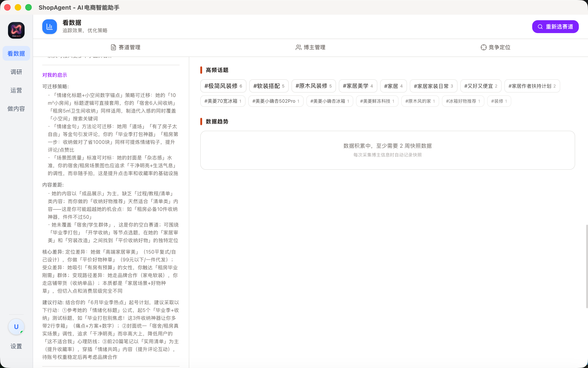
Task: Switch to 运营 in the sidebar
Action: 16,90
